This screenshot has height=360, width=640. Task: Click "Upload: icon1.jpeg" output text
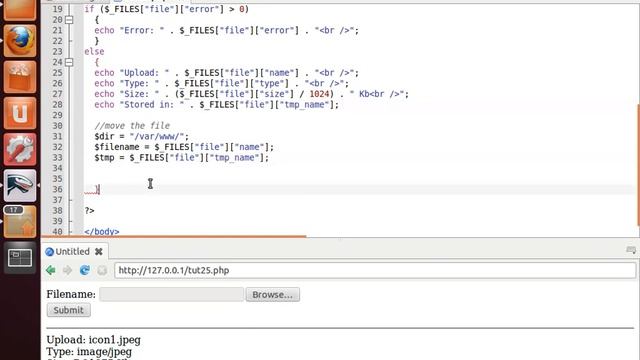pyautogui.click(x=93, y=340)
